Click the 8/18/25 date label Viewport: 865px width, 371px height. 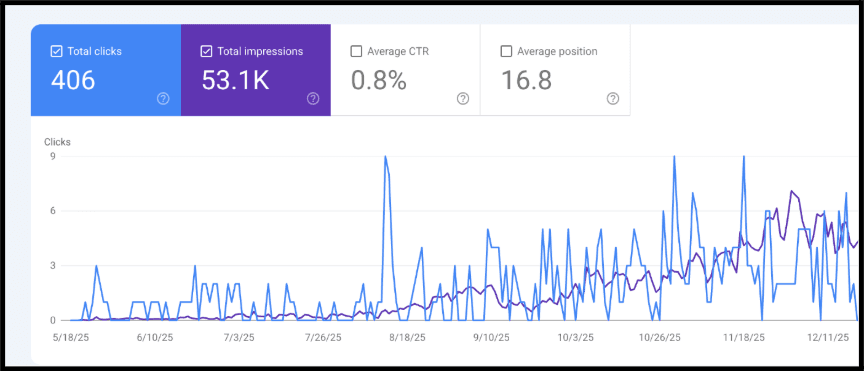click(x=407, y=337)
